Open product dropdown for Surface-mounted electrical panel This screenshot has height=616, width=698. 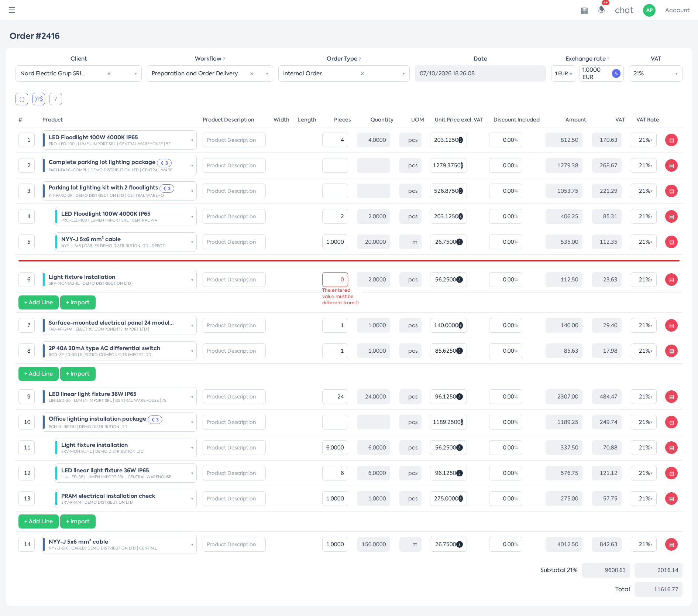[192, 325]
